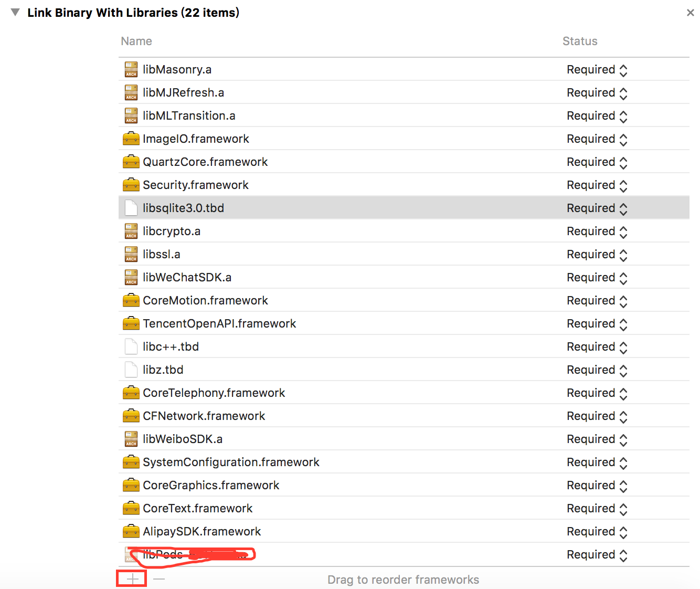The height and width of the screenshot is (589, 700).
Task: Click the libssl.a archive icon
Action: tap(131, 254)
